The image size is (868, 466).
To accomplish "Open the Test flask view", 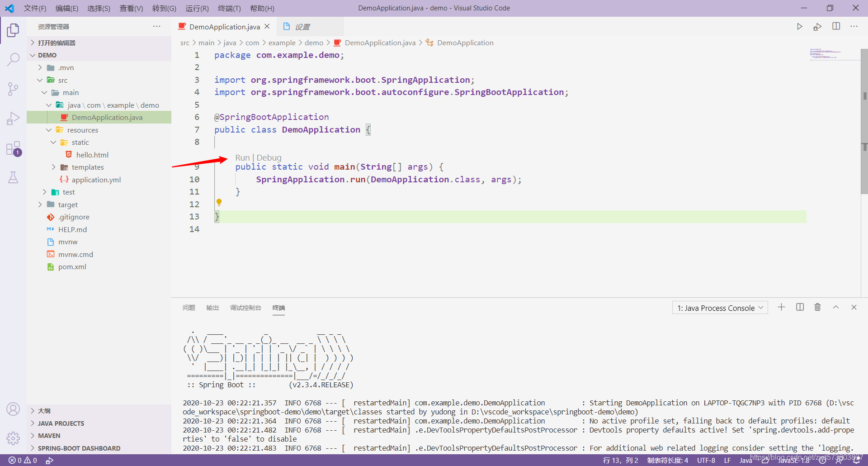I will [x=13, y=177].
